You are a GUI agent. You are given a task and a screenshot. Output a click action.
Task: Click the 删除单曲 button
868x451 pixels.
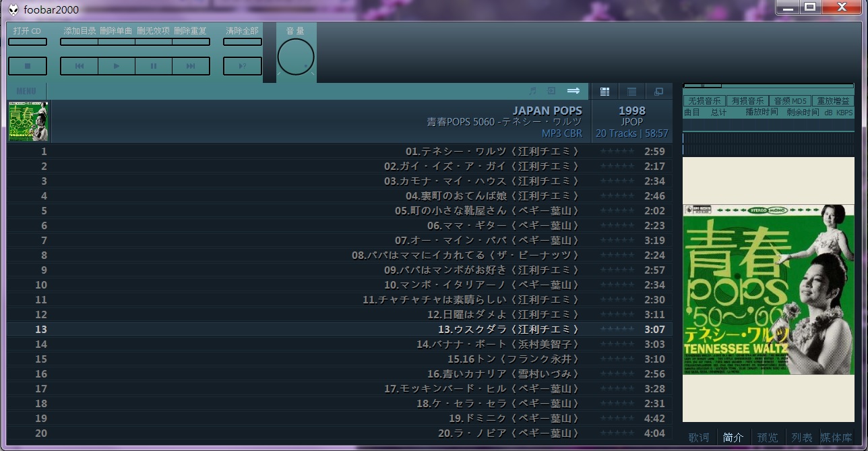[117, 42]
